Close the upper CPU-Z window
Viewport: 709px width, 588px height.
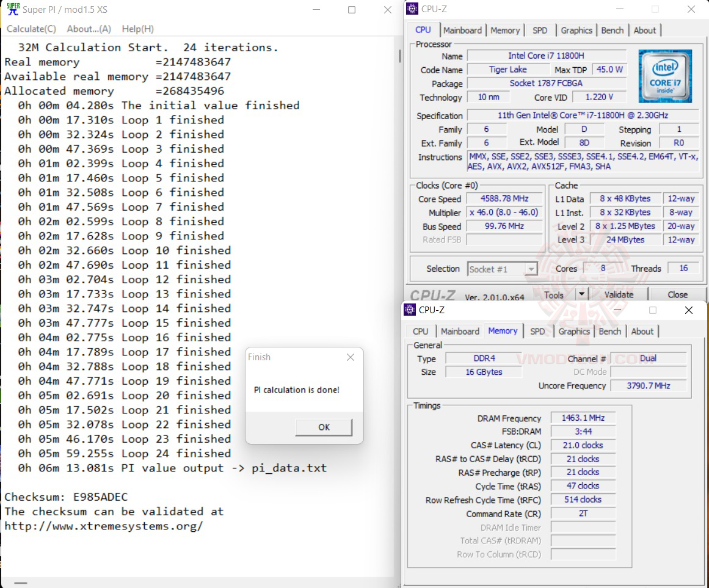(x=691, y=9)
